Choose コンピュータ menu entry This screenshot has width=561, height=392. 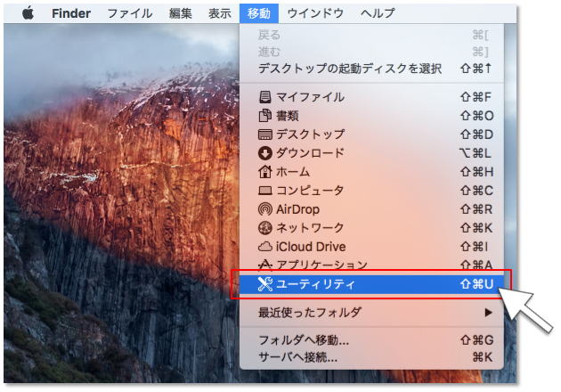click(x=371, y=191)
